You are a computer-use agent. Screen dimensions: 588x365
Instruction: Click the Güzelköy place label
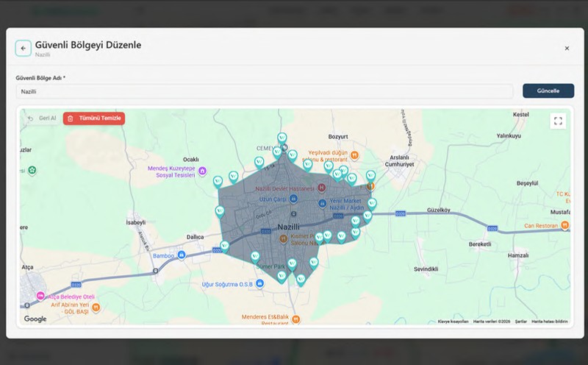pos(438,210)
